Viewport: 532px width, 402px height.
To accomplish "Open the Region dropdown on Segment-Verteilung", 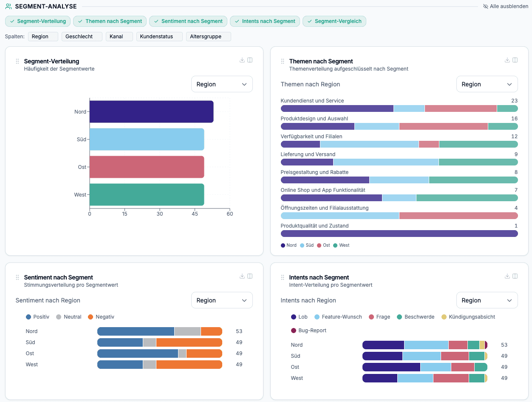I will point(222,84).
